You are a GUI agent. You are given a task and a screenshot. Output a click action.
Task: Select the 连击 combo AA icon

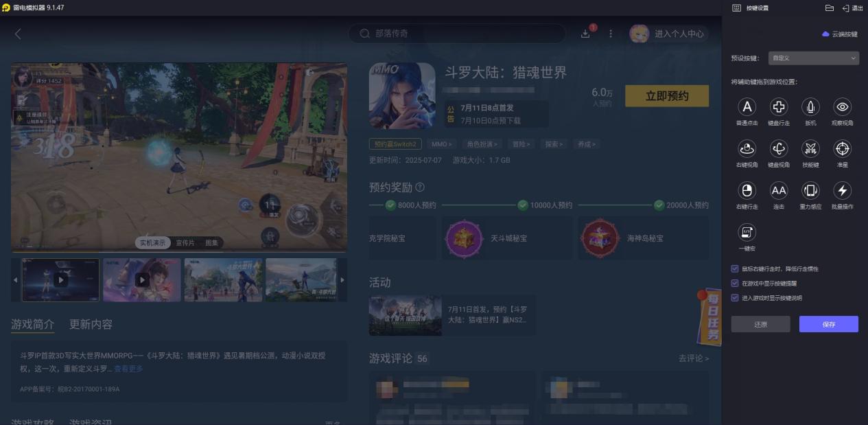point(779,190)
